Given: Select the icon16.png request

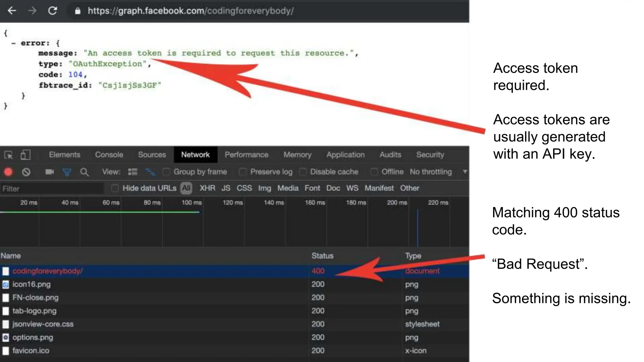Looking at the screenshot, I should click(234, 284).
